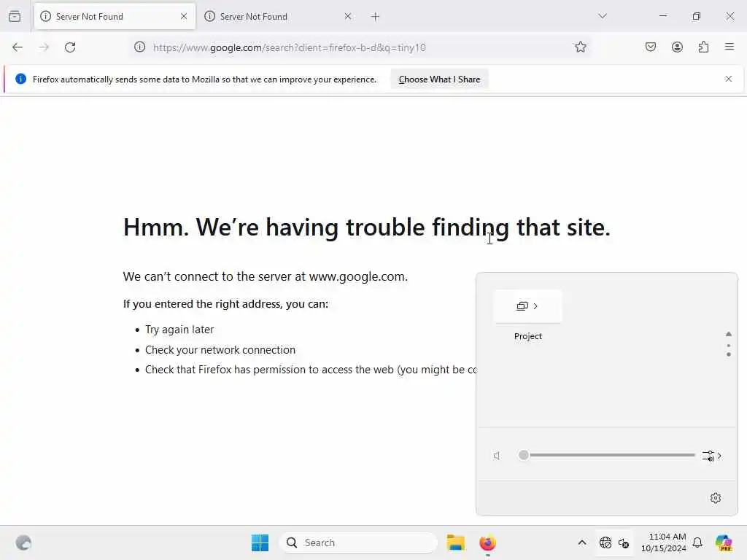Click the forward navigation arrow
747x560 pixels.
coord(44,47)
